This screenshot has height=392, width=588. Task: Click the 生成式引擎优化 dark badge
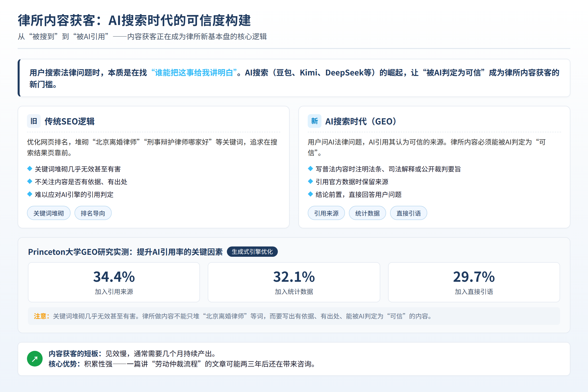(x=252, y=252)
